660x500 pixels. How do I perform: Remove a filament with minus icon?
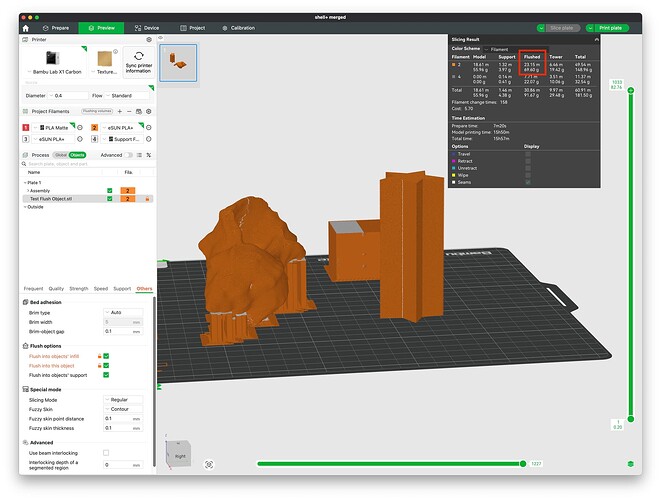(129, 112)
